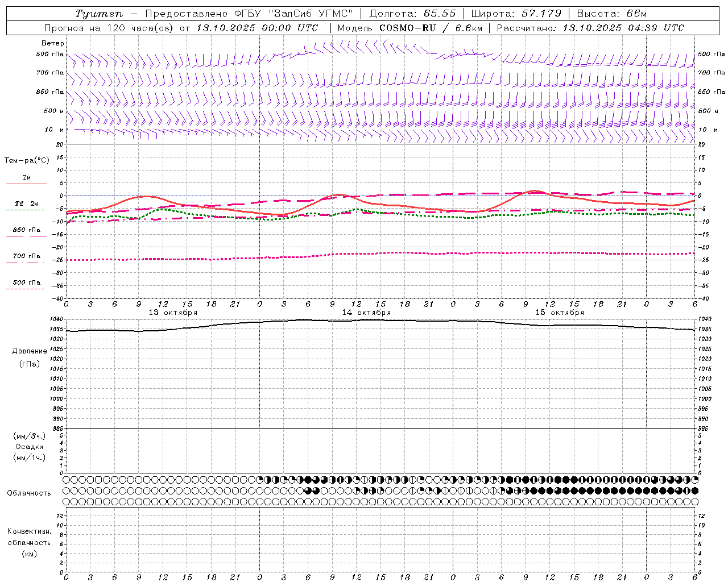The width and height of the screenshot is (728, 582).
Task: Click the 13 октября date label
Action: pyautogui.click(x=173, y=313)
